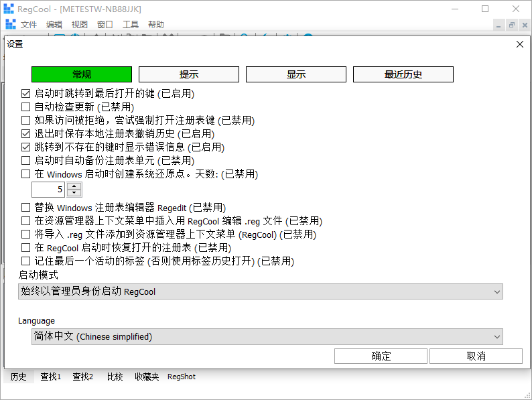Switch to the 比较 bottom tab

point(115,377)
